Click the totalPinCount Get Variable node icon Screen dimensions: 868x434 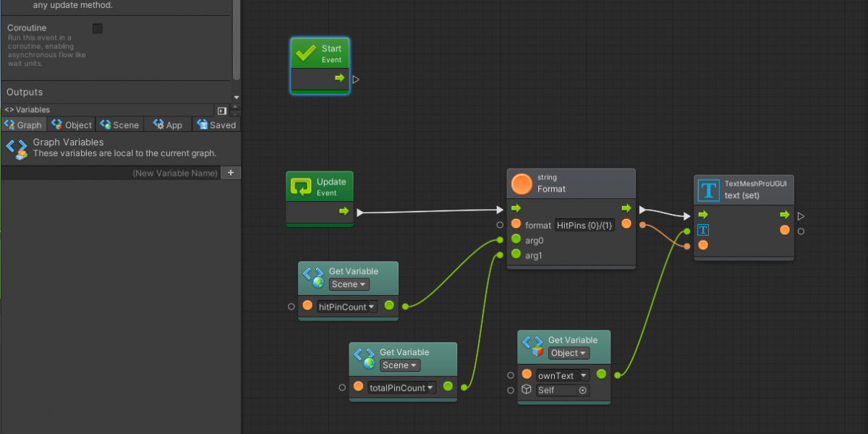364,358
